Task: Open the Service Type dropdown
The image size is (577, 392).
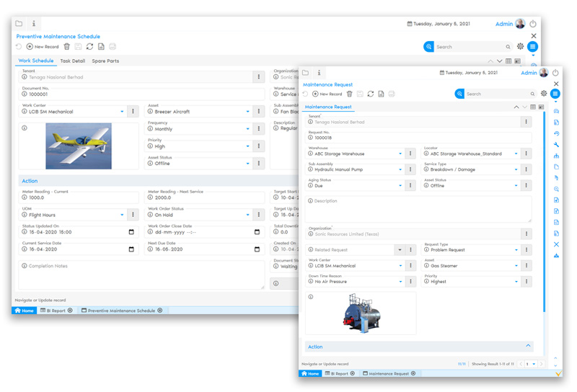Action: point(516,169)
